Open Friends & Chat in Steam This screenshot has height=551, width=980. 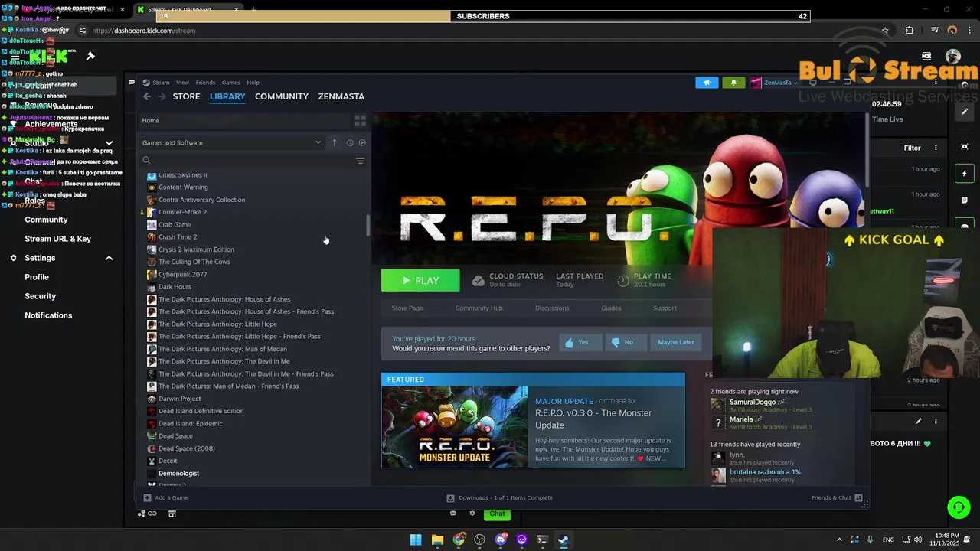(x=838, y=497)
